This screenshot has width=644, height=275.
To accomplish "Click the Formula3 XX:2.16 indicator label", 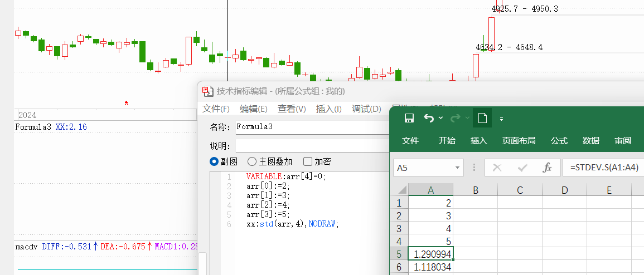I will (51, 127).
